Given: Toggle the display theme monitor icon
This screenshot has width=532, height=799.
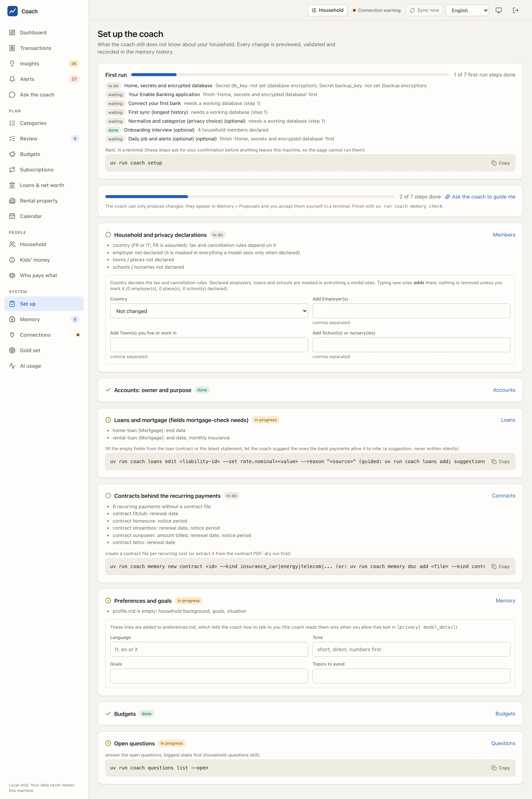Looking at the screenshot, I should (499, 11).
